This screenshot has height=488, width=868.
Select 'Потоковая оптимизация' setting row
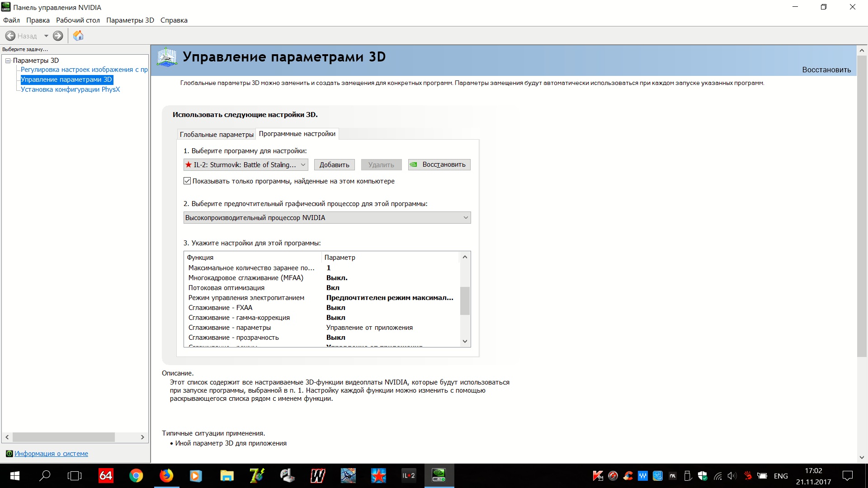click(x=322, y=288)
